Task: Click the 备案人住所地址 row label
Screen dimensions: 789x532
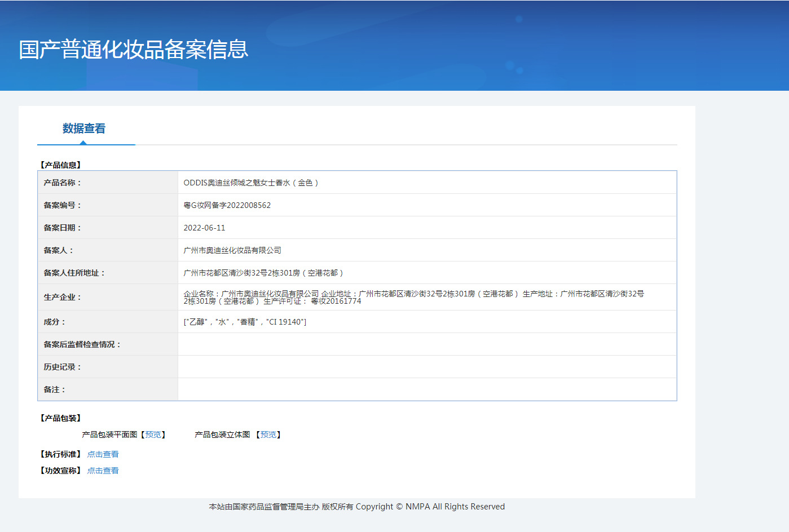Action: [x=74, y=273]
